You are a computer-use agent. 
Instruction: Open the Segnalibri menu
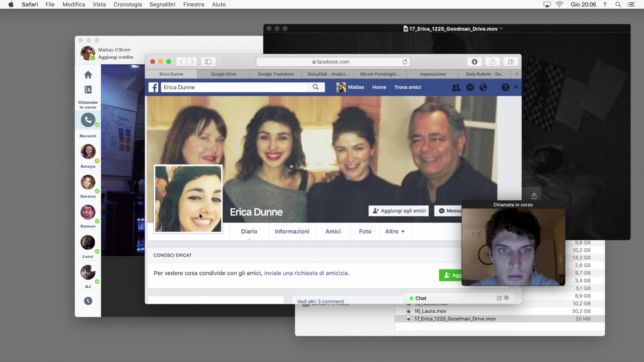(x=162, y=4)
